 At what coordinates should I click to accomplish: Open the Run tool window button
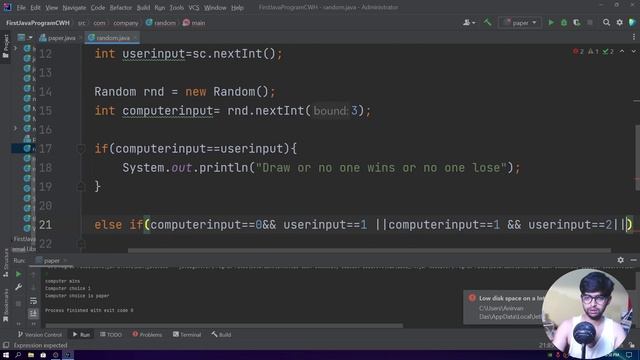pos(81,335)
